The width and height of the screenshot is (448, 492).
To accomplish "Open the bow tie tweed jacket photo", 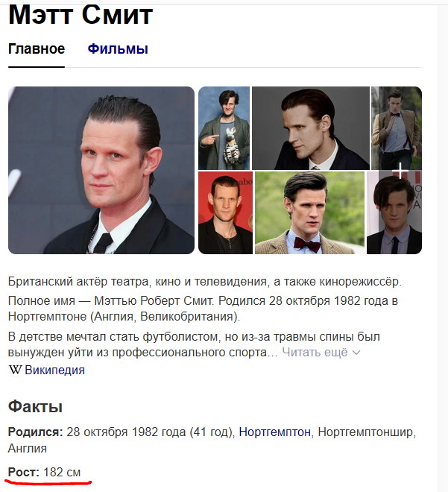I will click(309, 212).
